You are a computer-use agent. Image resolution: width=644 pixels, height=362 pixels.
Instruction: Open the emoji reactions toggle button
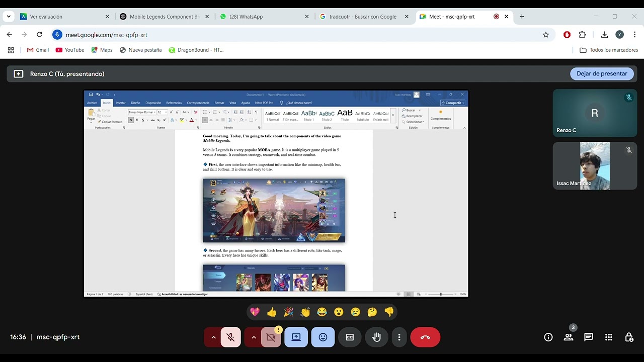(x=323, y=337)
